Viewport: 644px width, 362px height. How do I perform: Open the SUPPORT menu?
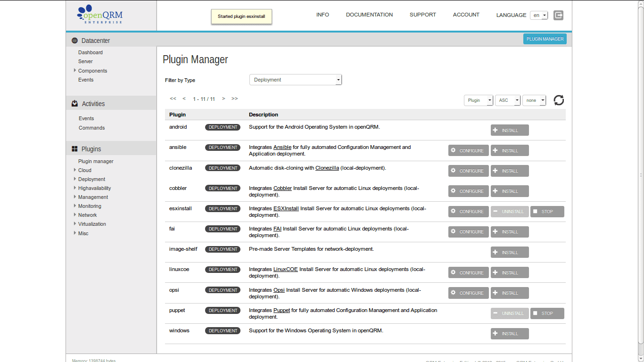(x=423, y=15)
